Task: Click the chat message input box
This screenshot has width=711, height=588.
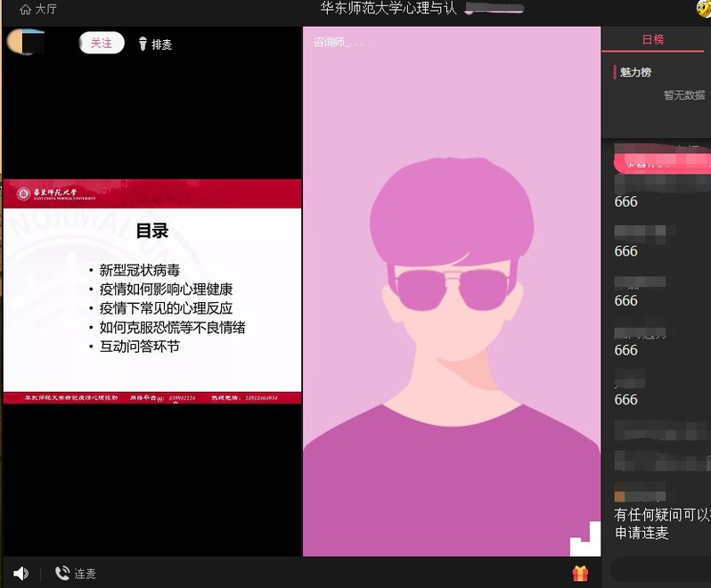Action: pos(659,568)
